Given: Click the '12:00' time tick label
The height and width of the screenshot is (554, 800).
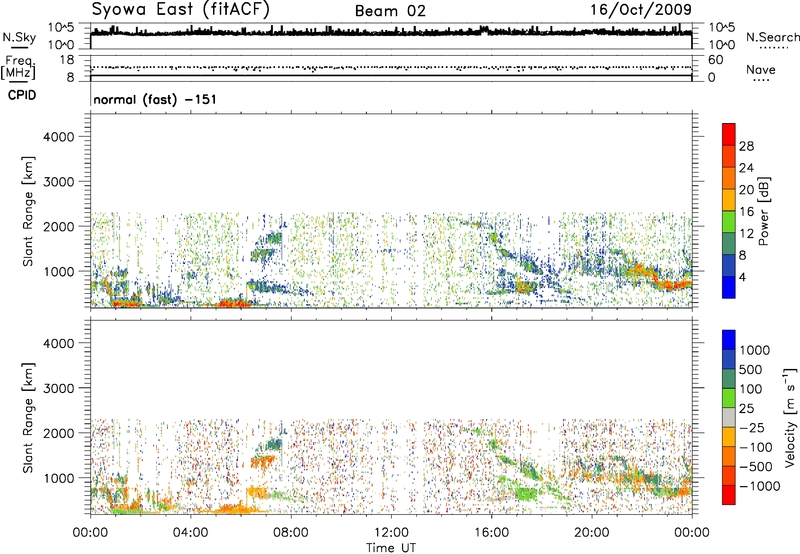Looking at the screenshot, I should [391, 533].
